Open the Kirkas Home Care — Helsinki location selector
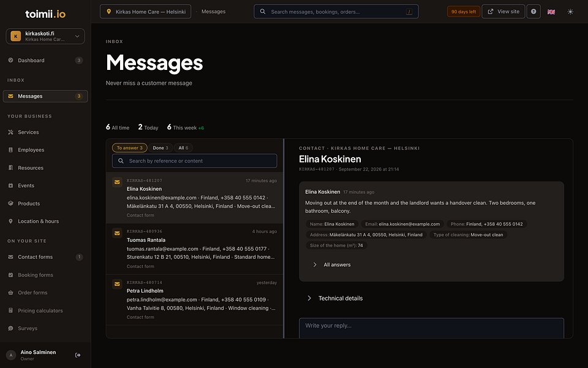Viewport: 588px width, 368px height. point(146,12)
